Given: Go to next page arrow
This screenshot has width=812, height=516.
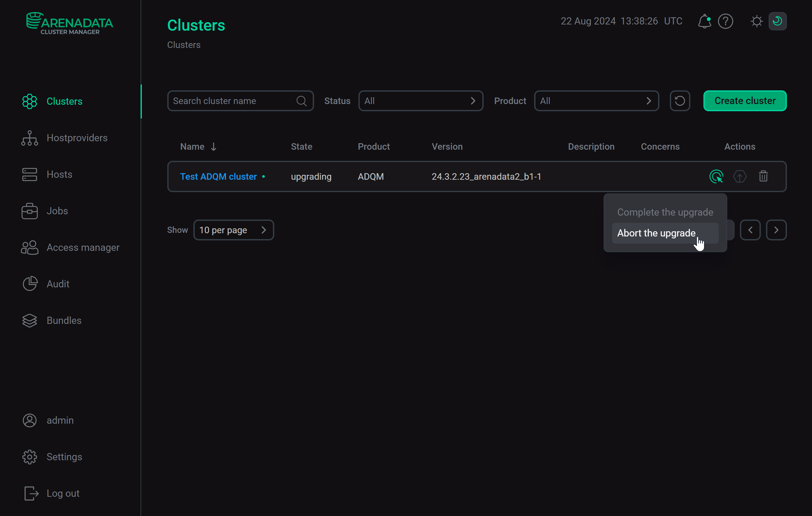Looking at the screenshot, I should click(x=776, y=230).
